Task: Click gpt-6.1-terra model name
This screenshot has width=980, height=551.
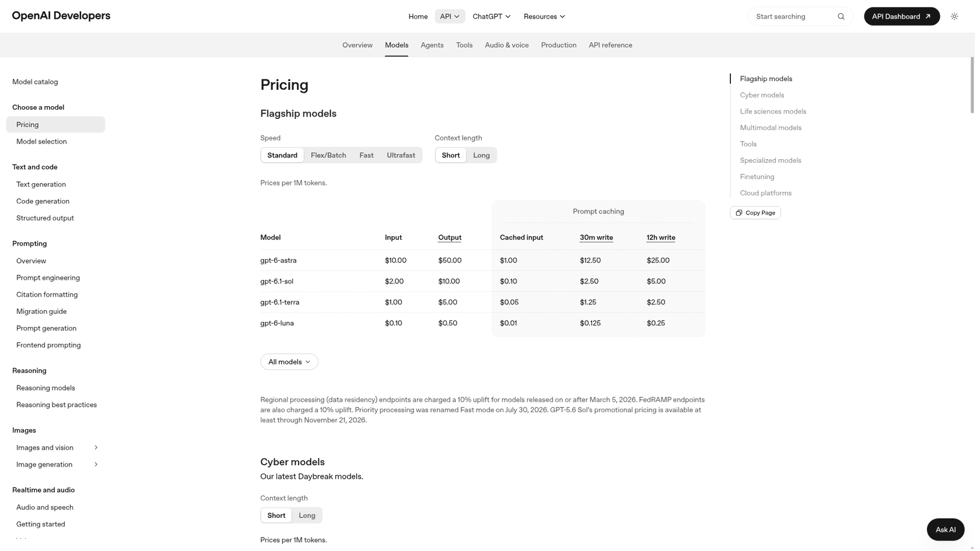Action: pos(279,303)
